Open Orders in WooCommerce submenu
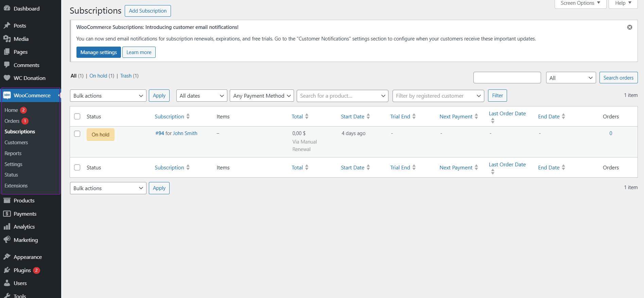 coord(12,121)
